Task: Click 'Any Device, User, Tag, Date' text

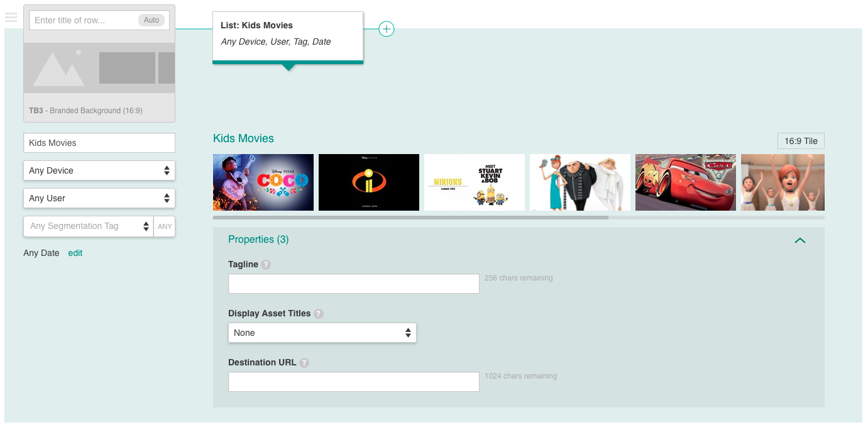Action: click(x=276, y=42)
